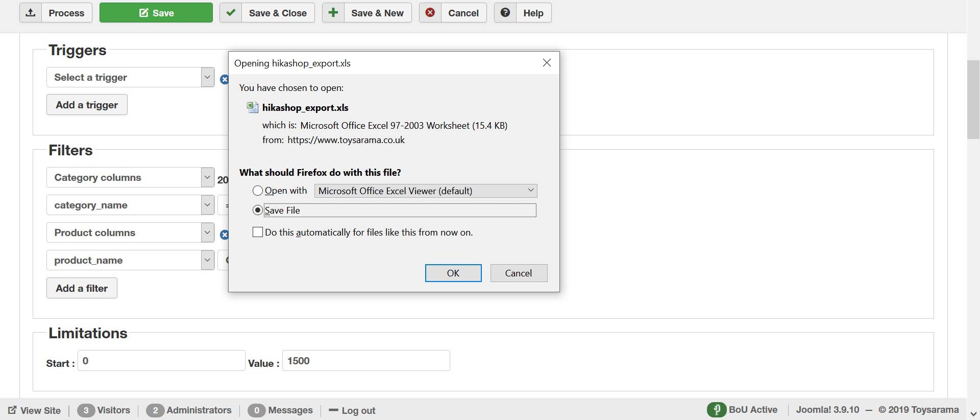
Task: Click the BoU Active green badge icon
Action: tap(717, 410)
